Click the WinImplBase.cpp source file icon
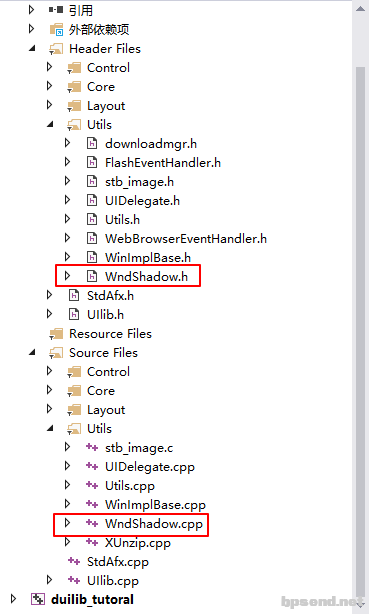The image size is (369, 614). [92, 504]
